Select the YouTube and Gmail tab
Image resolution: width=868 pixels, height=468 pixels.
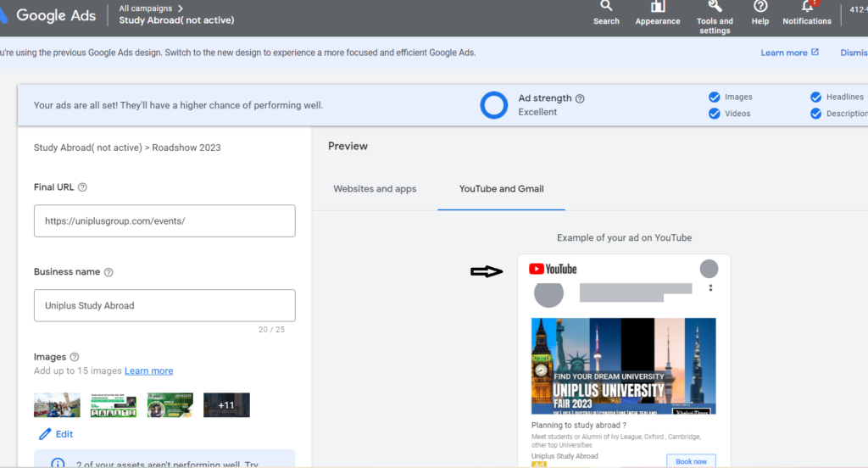[x=501, y=189]
